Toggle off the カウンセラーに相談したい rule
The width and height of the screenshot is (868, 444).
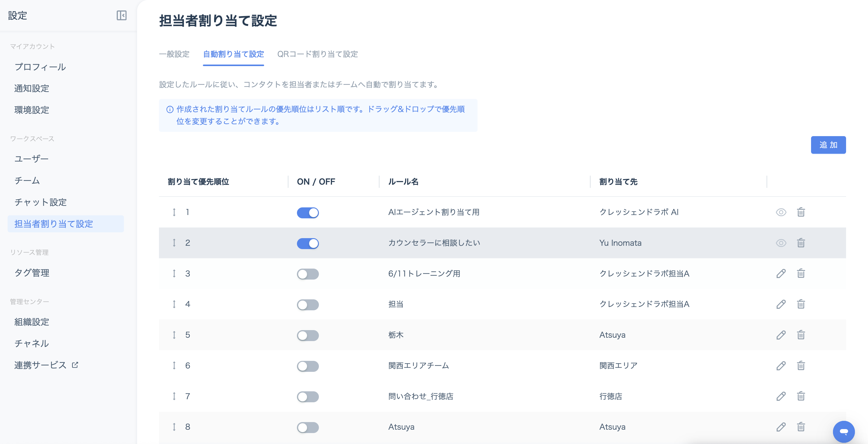308,243
